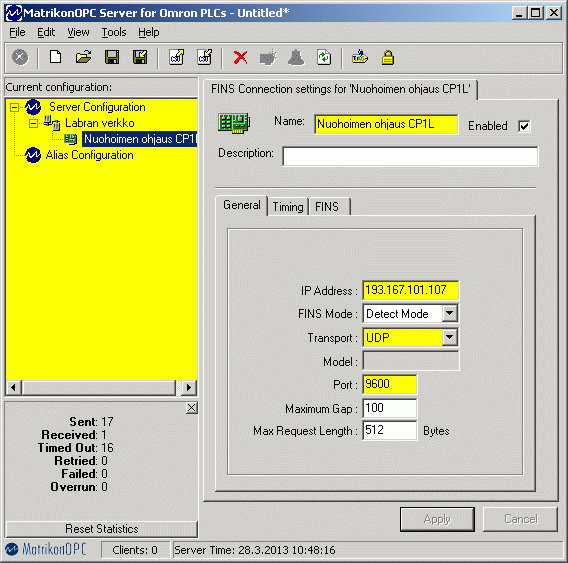Open the Edit menu
The height and width of the screenshot is (563, 568).
(x=46, y=32)
